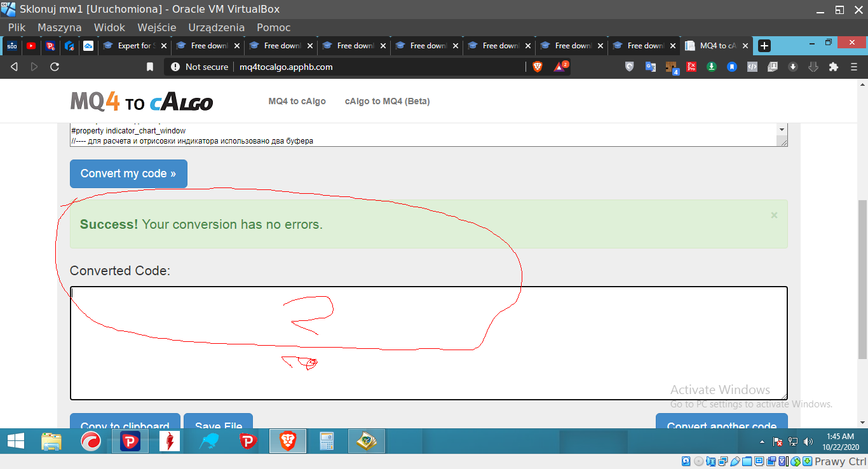This screenshot has height=469, width=868.
Task: Click the blue bird taskbar icon
Action: (209, 441)
